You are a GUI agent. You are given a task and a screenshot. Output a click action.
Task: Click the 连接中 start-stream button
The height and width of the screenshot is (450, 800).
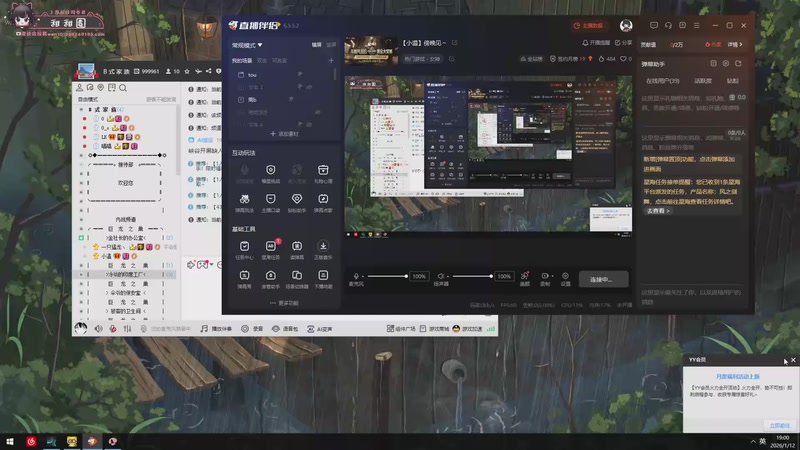click(604, 279)
